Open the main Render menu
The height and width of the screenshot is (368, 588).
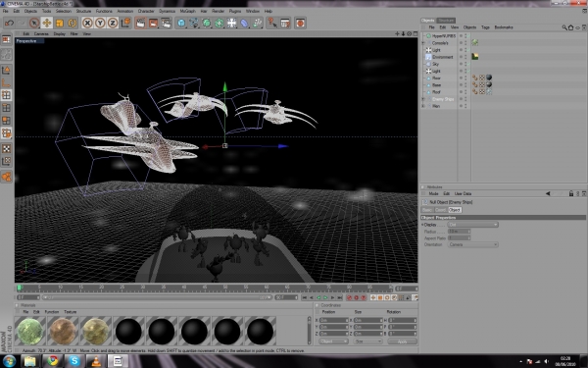tap(218, 11)
